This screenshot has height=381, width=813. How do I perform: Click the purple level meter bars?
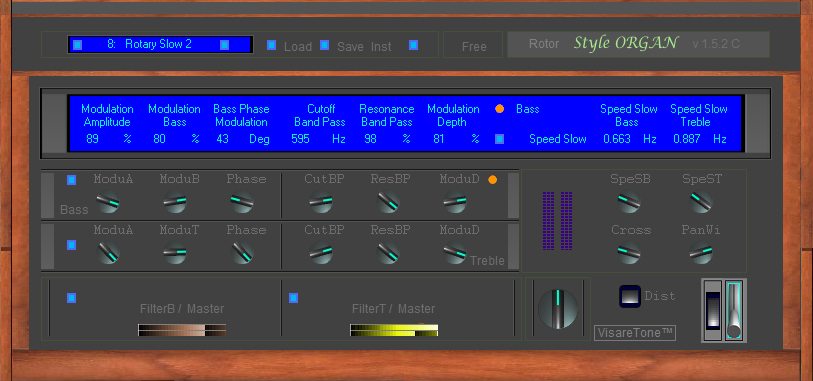pyautogui.click(x=557, y=221)
